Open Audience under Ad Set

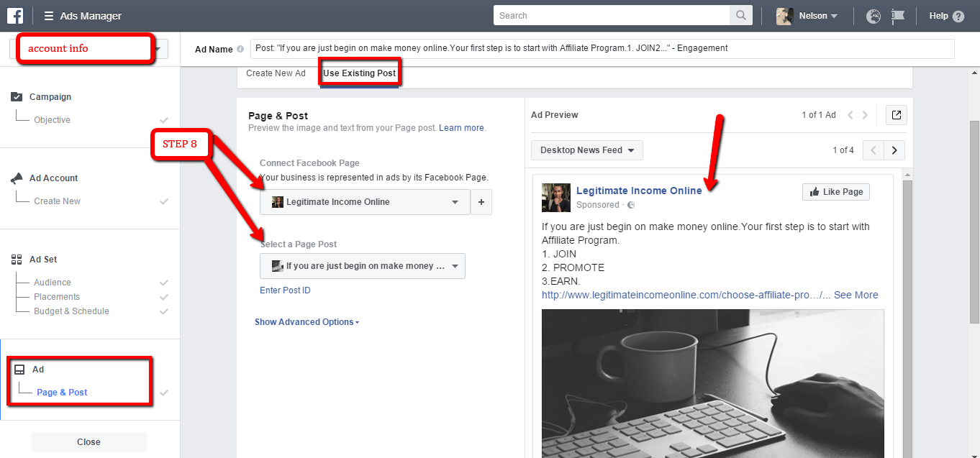pos(53,283)
